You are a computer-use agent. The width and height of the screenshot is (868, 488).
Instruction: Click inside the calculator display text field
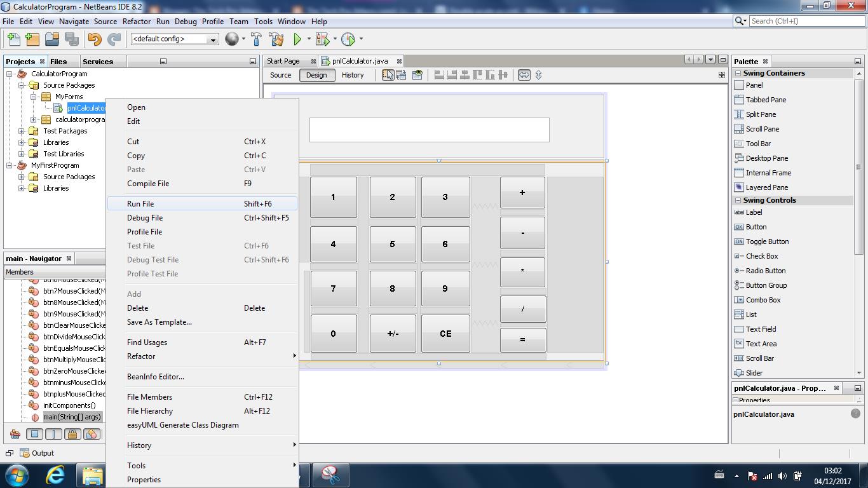tap(429, 129)
